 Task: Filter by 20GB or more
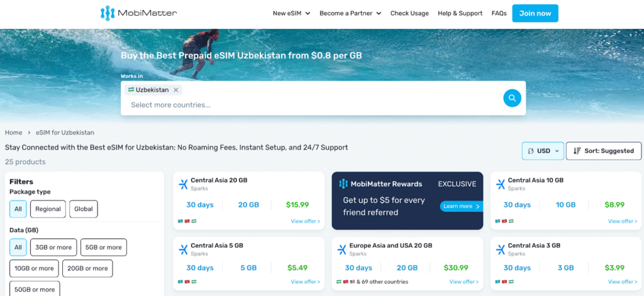[87, 268]
